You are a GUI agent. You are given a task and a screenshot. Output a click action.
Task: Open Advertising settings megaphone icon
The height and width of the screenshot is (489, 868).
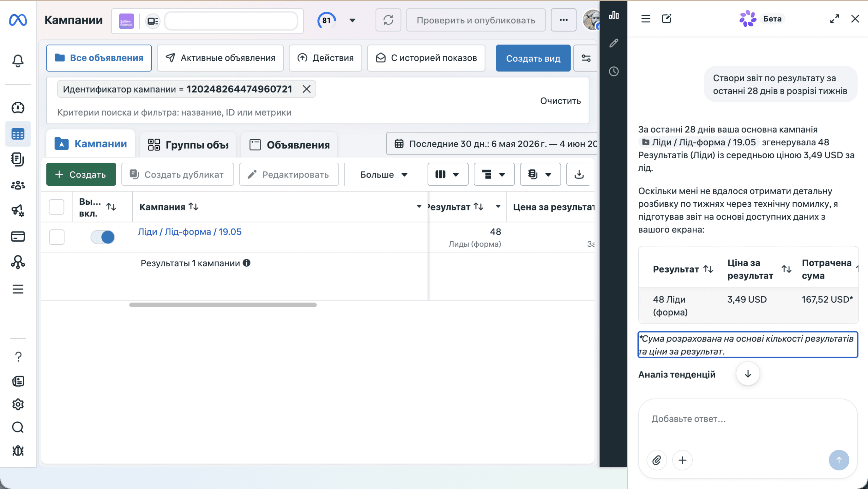[x=18, y=211]
